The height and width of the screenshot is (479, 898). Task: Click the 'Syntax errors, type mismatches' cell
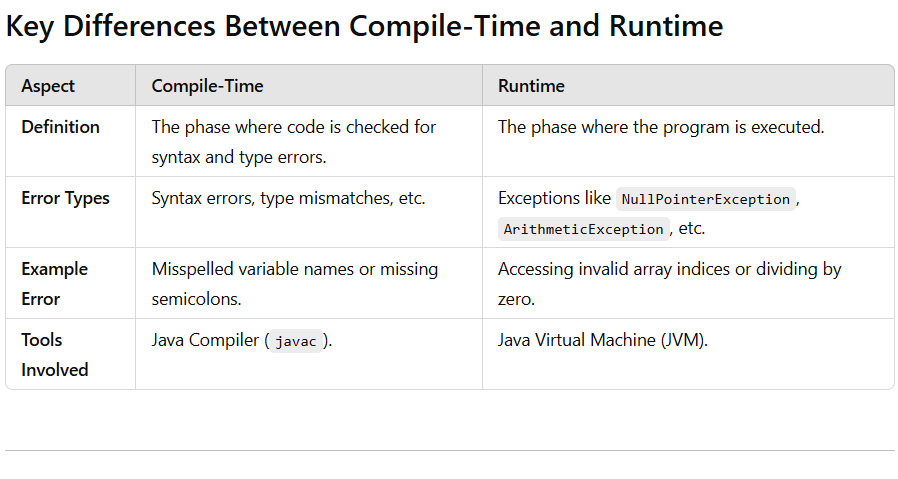pyautogui.click(x=288, y=198)
